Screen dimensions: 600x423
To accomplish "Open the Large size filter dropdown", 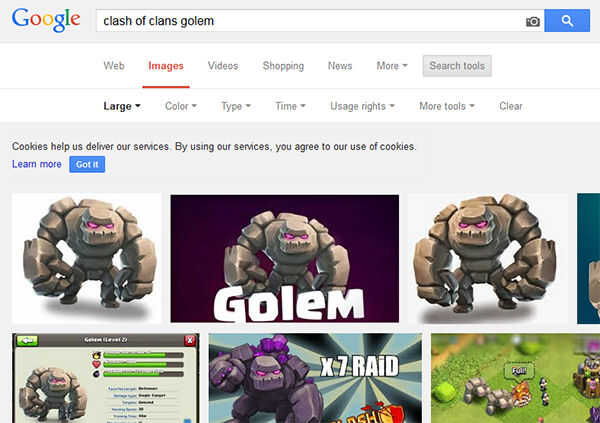I will [122, 106].
